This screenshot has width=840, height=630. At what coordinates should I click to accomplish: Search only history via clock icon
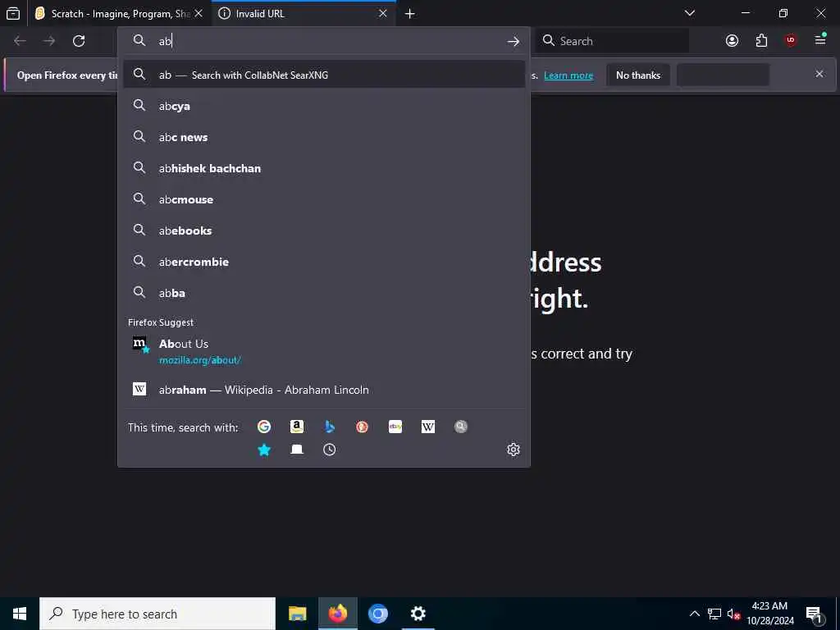click(x=330, y=450)
